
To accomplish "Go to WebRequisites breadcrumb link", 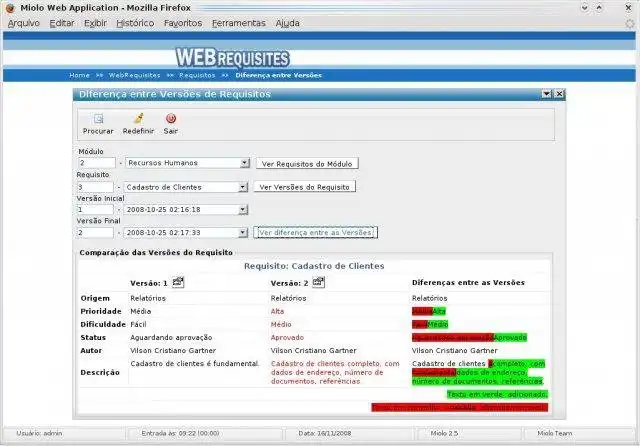I will (134, 75).
